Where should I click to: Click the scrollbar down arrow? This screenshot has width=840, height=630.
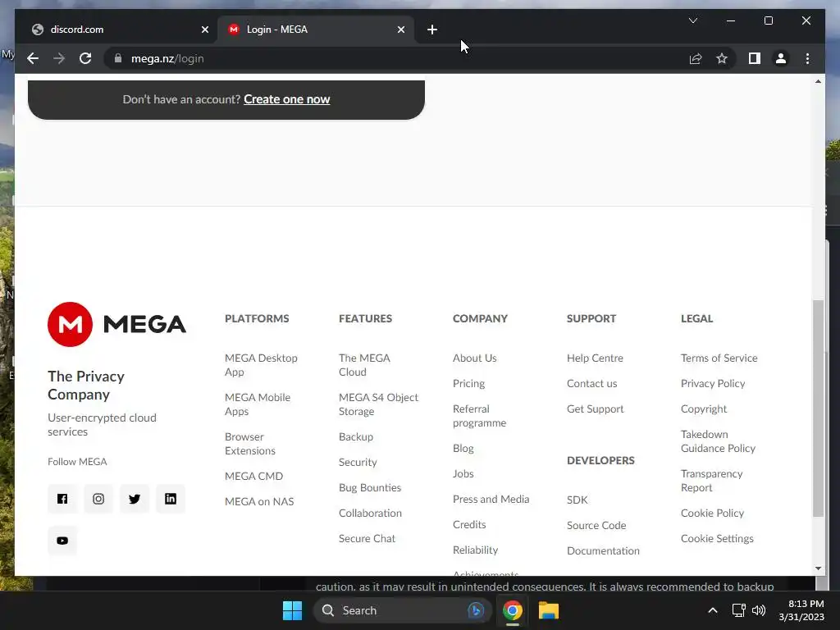tap(818, 568)
